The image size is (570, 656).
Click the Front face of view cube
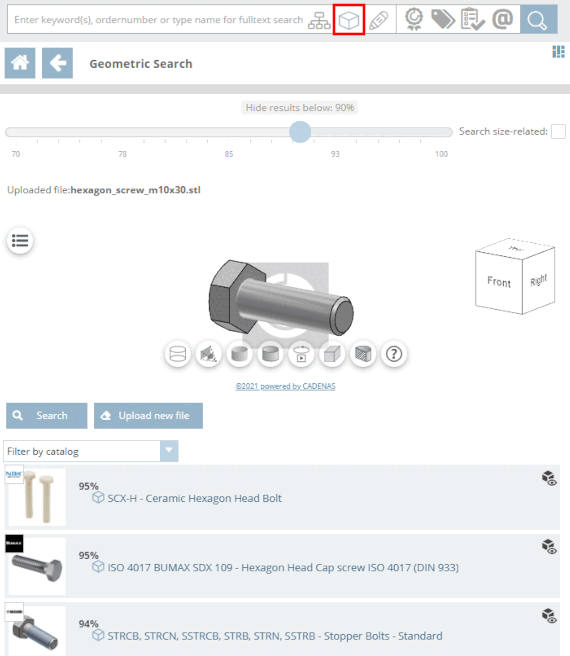click(499, 282)
